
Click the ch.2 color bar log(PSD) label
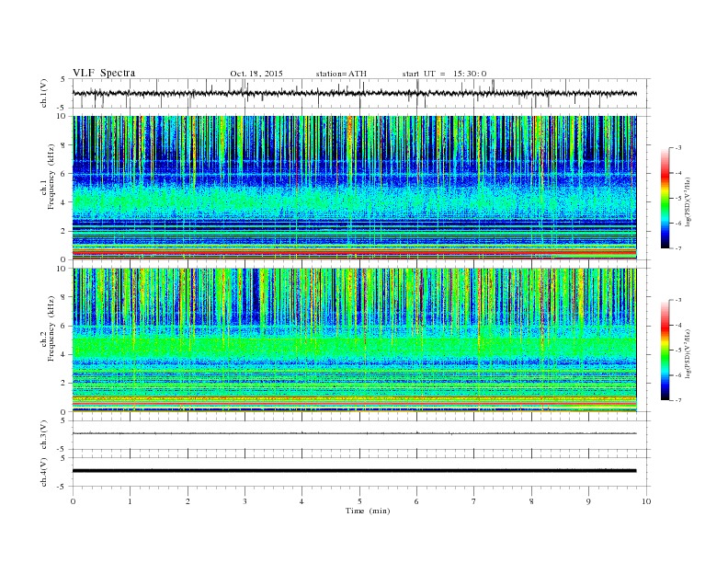(x=688, y=353)
